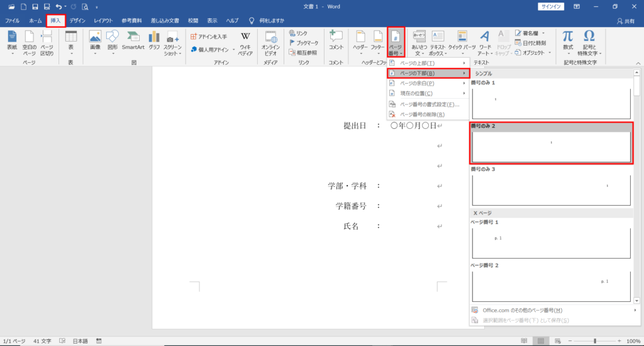This screenshot has height=346, width=644.
Task: Open Text Box (テキストボックス) gallery
Action: pos(438,43)
